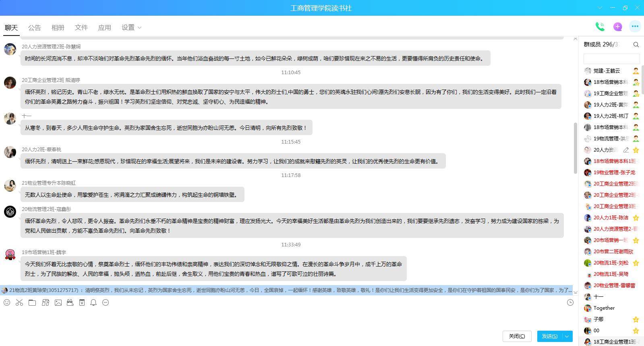Open the window menu chevron in the title bar
The width and height of the screenshot is (644, 346).
point(600,8)
